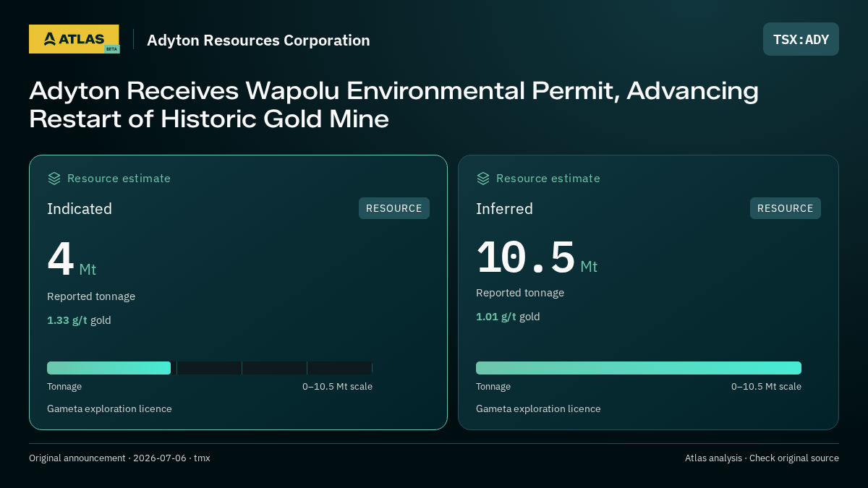This screenshot has width=868, height=488.
Task: Click the TSX:ADY ticker badge
Action: pos(801,39)
